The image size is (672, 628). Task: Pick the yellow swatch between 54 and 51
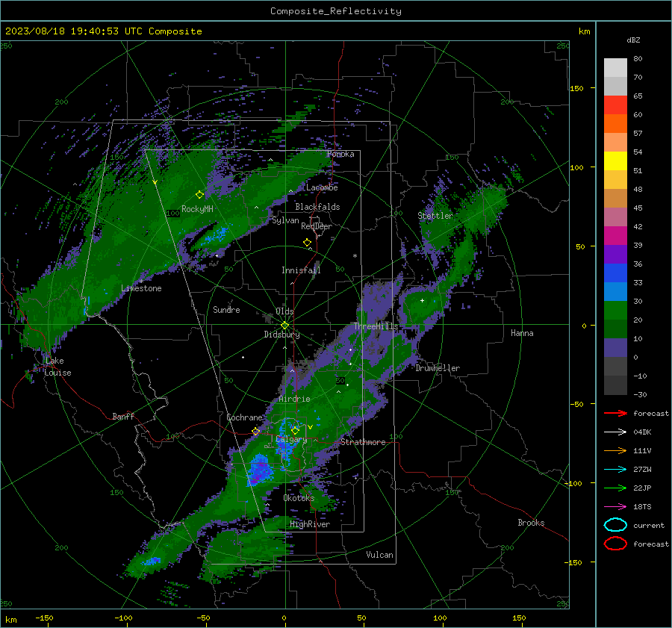pyautogui.click(x=615, y=161)
